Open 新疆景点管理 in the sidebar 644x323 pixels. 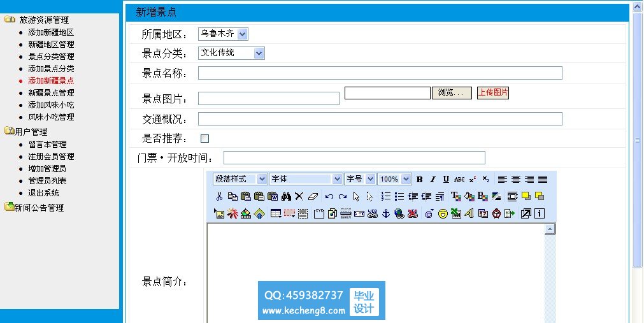coord(51,93)
